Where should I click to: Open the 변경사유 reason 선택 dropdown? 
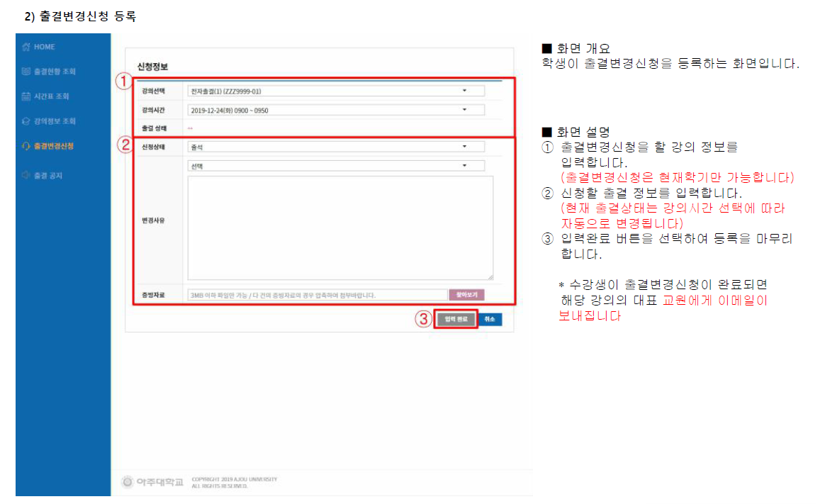point(336,166)
